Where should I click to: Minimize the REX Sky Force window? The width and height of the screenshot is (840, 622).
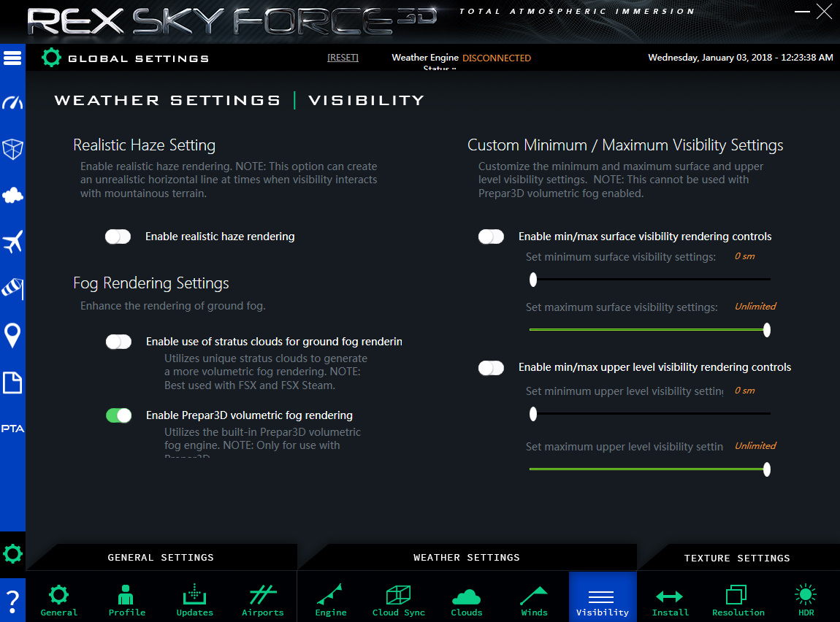(x=802, y=11)
